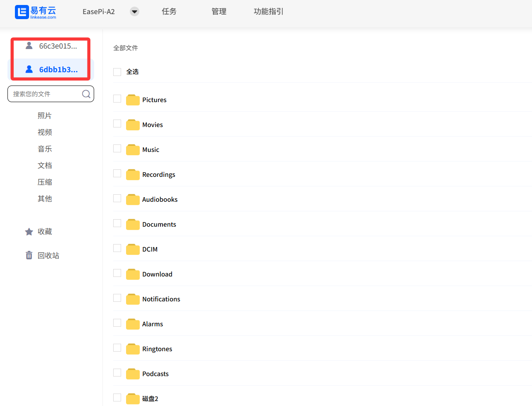
Task: Click the 易有云 linkease logo
Action: [x=36, y=12]
